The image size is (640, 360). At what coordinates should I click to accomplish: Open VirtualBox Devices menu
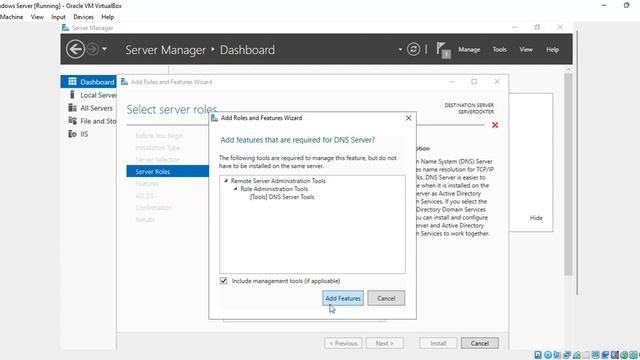[83, 17]
